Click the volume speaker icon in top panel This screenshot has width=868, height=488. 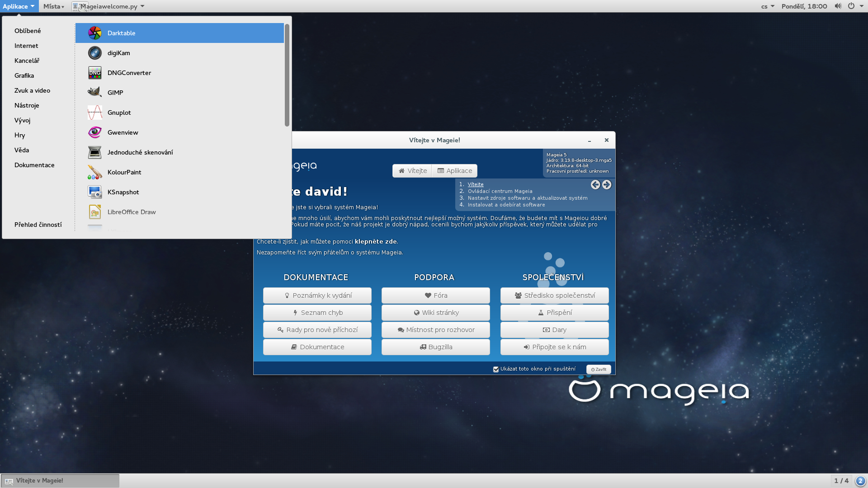[x=838, y=6]
